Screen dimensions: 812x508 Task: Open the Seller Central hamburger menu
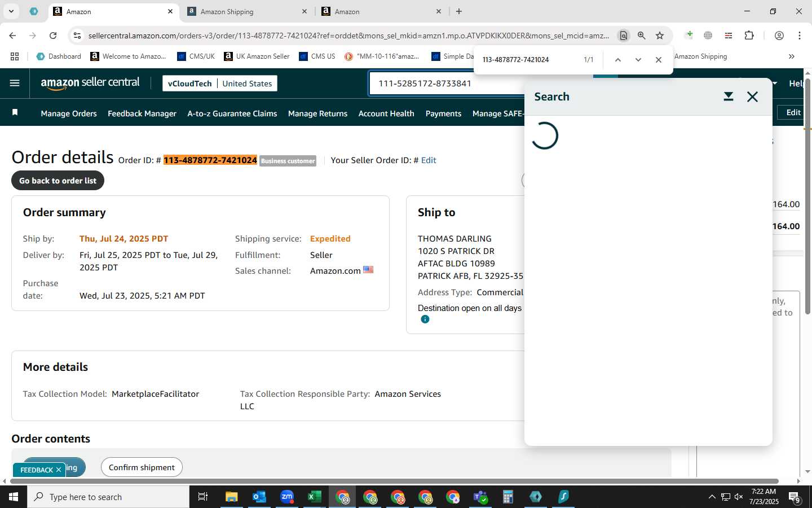click(x=15, y=83)
